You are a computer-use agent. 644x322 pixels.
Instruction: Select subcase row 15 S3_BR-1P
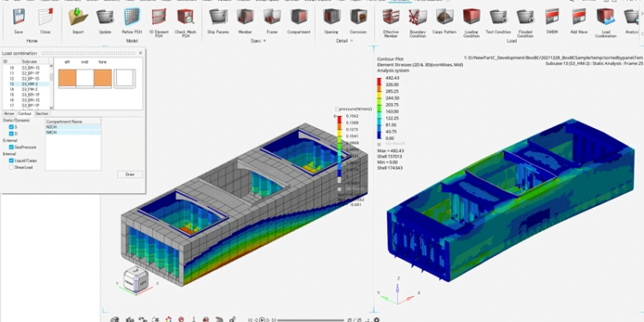pos(26,94)
